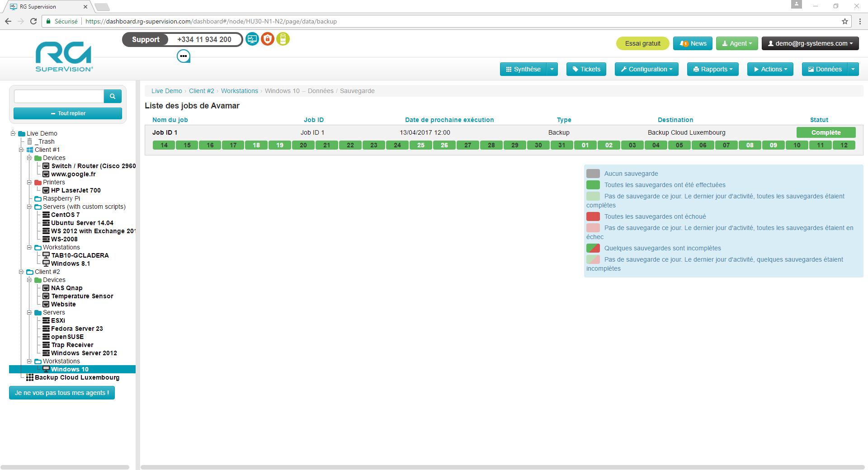The image size is (868, 470).
Task: Click 'Je ne vois pas tous mes agents !'
Action: click(62, 393)
